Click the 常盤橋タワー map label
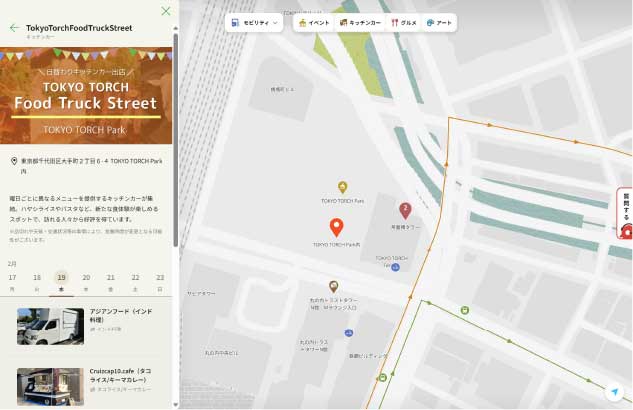The height and width of the screenshot is (410, 633). 405,227
